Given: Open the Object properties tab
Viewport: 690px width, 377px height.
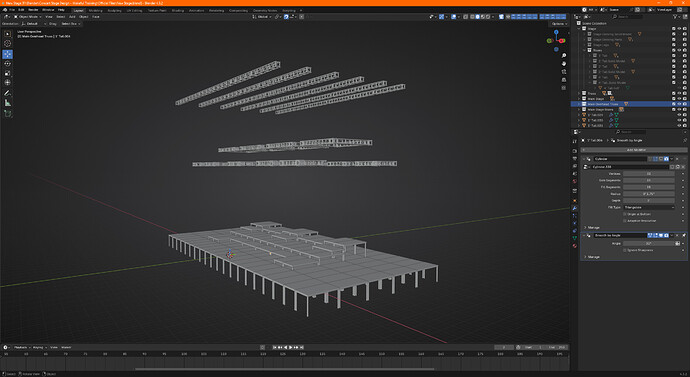Looking at the screenshot, I should [575, 201].
